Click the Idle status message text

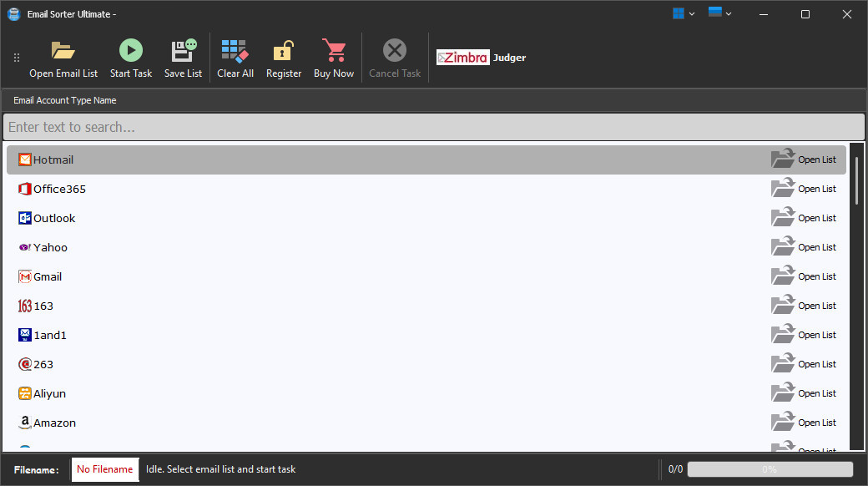pyautogui.click(x=221, y=469)
